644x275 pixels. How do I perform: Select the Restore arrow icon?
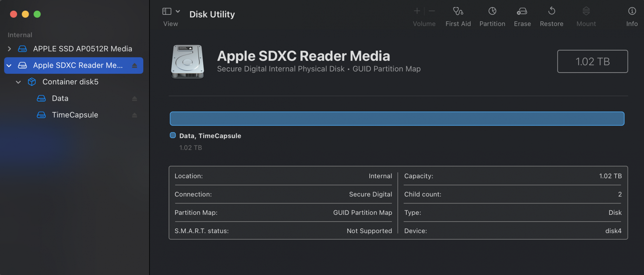tap(552, 11)
